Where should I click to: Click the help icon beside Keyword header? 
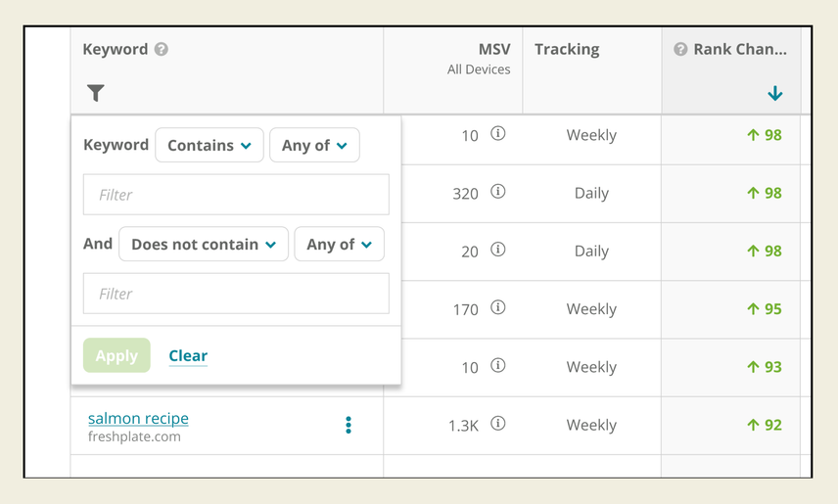(162, 49)
